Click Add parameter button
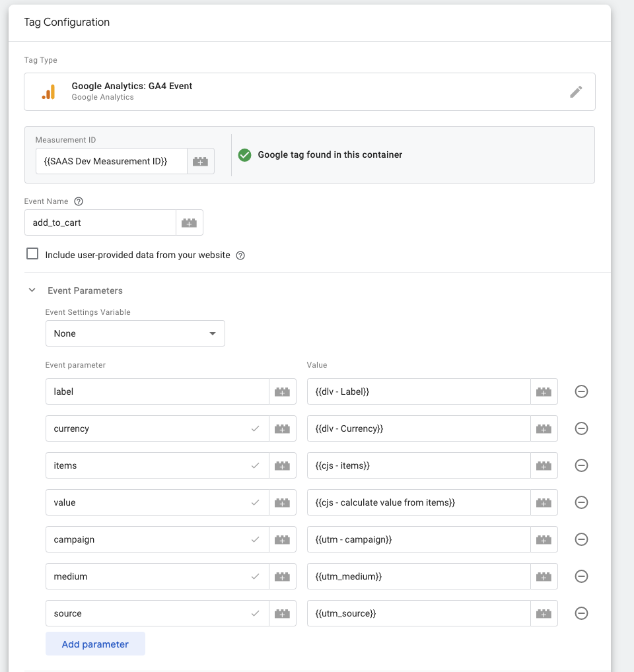The height and width of the screenshot is (672, 634). (x=95, y=644)
